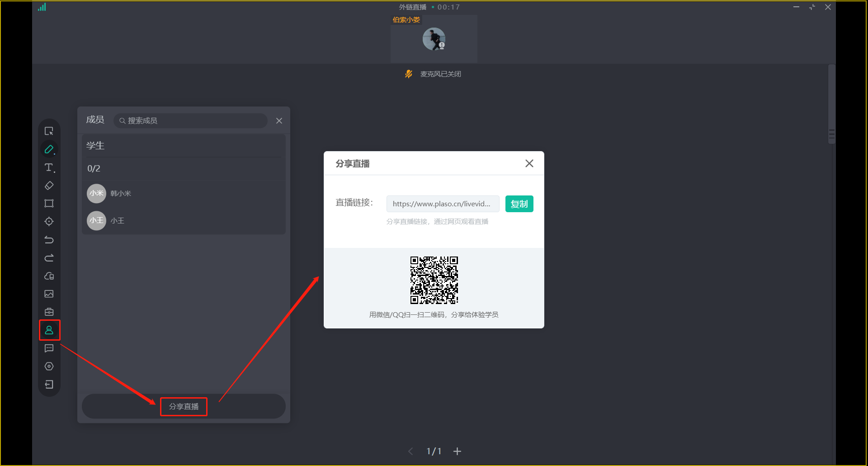Screen dimensions: 868x466
Task: Select the rectangle shape tool
Action: point(49,204)
